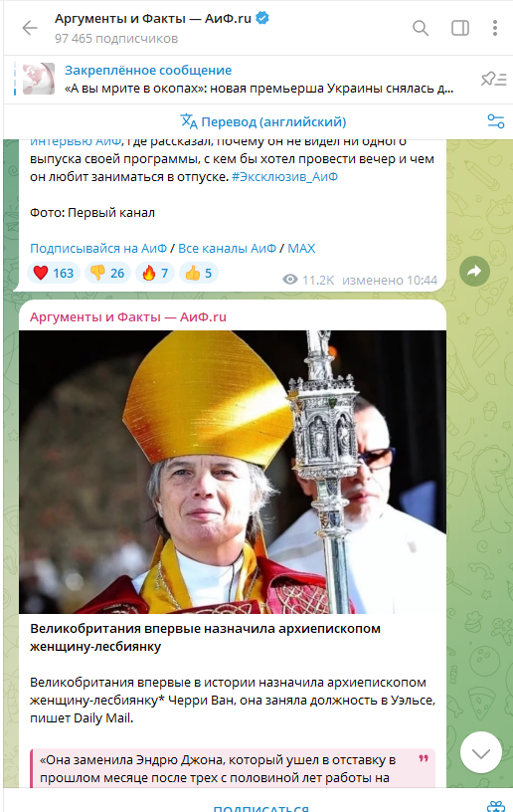Open translation settings sliders icon

495,121
